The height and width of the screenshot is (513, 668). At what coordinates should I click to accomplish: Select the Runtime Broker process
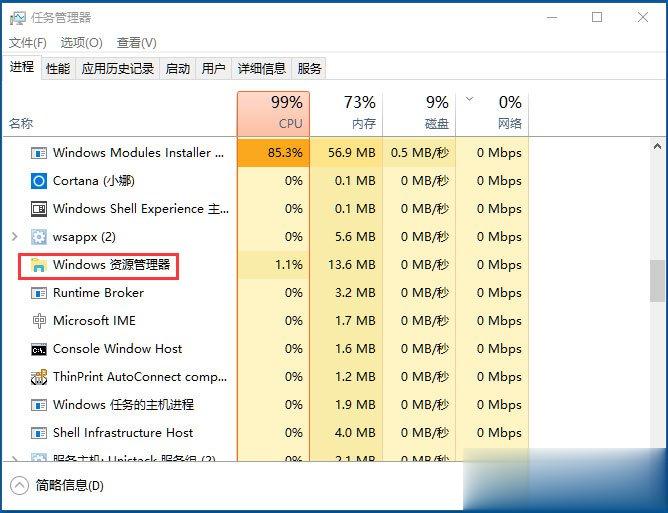(x=98, y=293)
